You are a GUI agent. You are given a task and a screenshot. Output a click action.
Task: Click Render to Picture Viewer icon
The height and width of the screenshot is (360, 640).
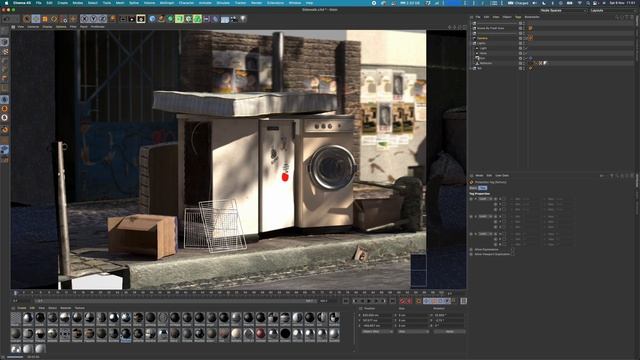pyautogui.click(x=132, y=19)
